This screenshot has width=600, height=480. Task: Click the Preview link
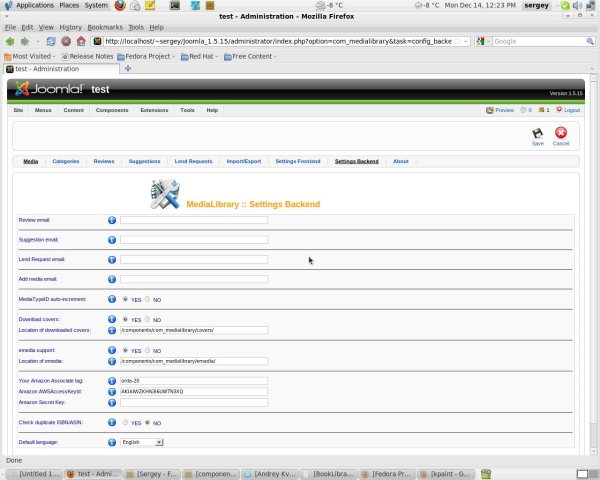[500, 110]
